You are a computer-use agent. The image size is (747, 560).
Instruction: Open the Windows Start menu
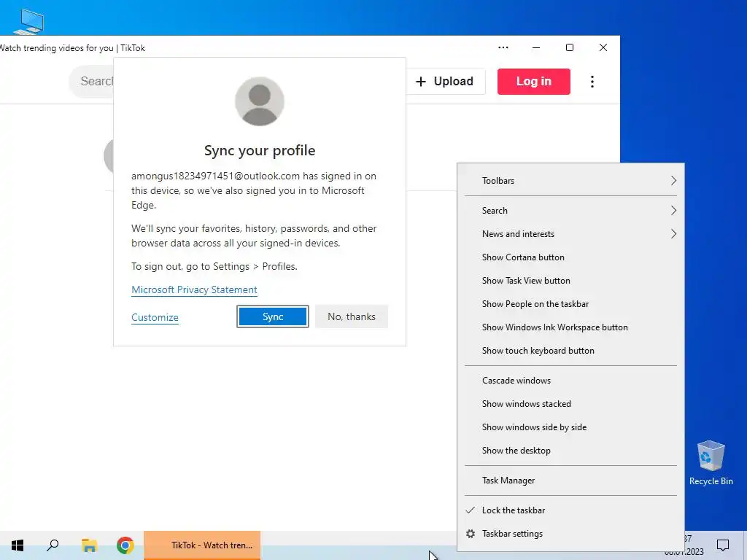click(18, 545)
